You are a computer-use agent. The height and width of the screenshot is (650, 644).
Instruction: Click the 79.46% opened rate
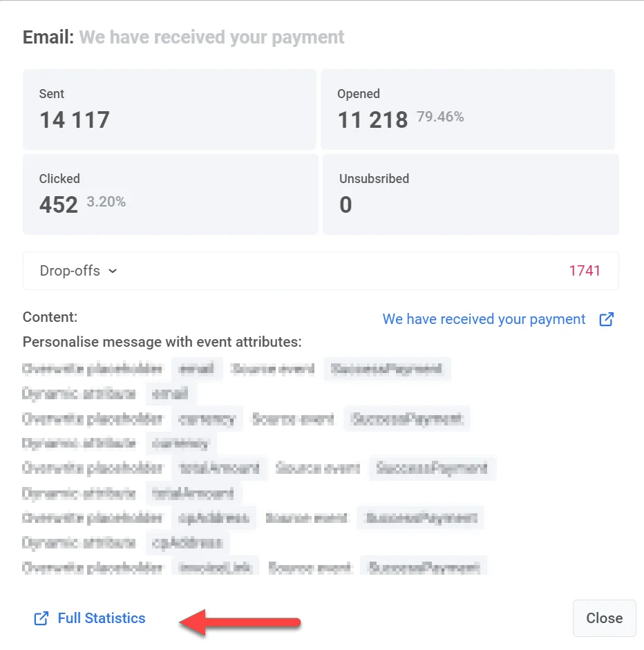[440, 117]
